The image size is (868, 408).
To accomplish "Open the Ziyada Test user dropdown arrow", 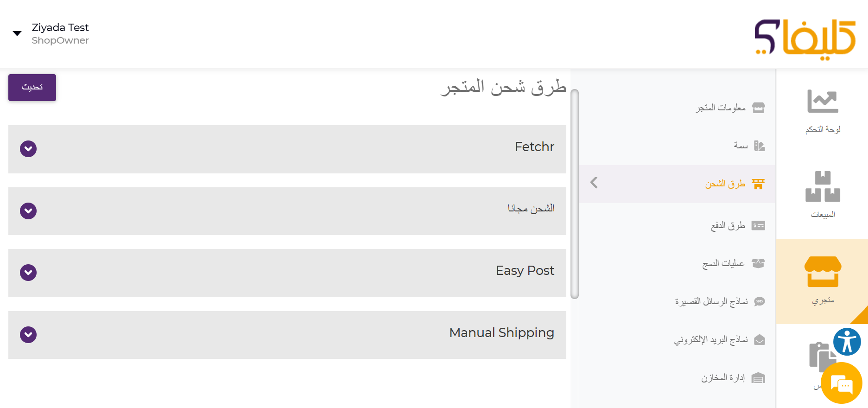I will 17,33.
